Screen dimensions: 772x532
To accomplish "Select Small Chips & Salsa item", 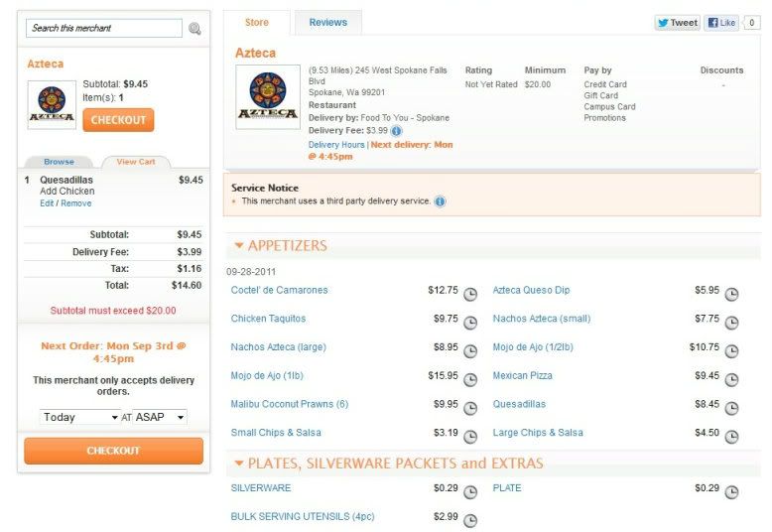I will point(276,433).
